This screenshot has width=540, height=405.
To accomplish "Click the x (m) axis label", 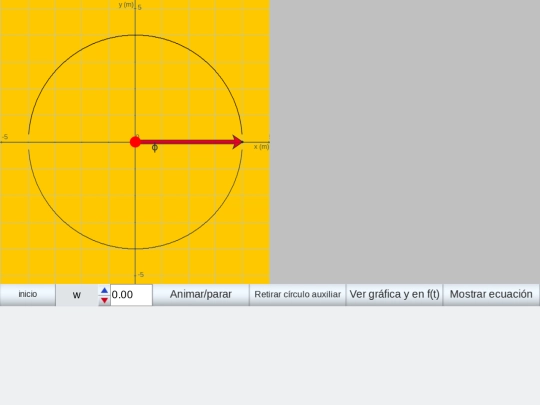I will (261, 147).
